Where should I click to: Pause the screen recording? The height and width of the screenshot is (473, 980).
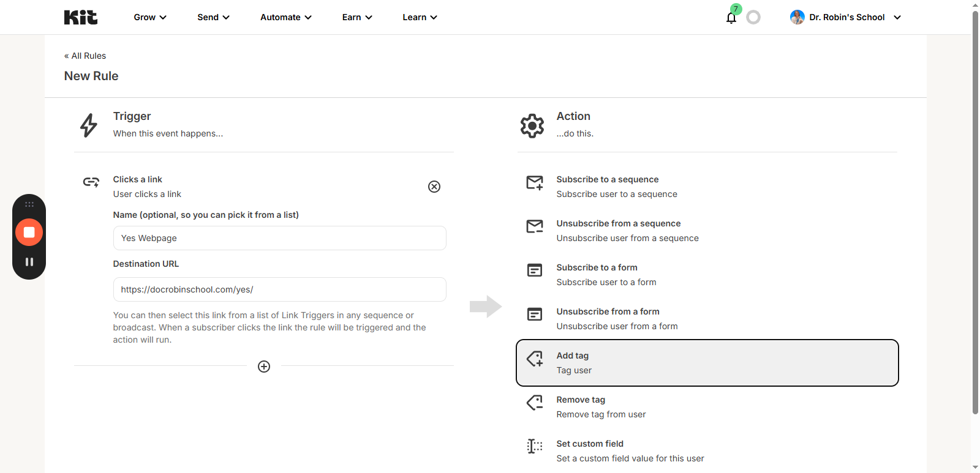[x=29, y=262]
